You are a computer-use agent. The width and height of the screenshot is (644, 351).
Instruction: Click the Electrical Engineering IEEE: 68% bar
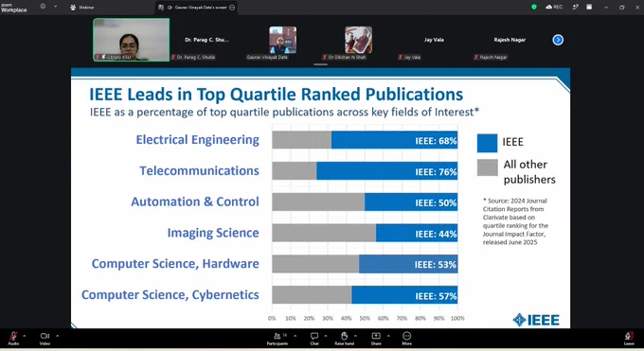coord(394,140)
